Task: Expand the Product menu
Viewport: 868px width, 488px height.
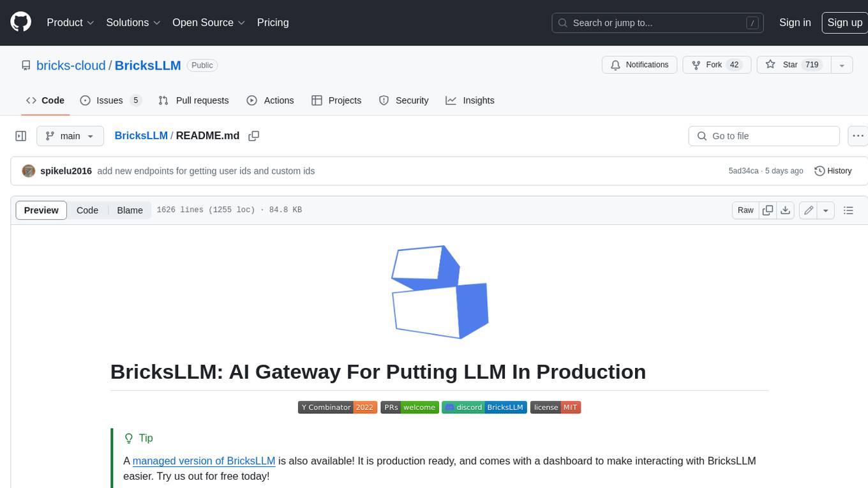Action: pyautogui.click(x=70, y=22)
